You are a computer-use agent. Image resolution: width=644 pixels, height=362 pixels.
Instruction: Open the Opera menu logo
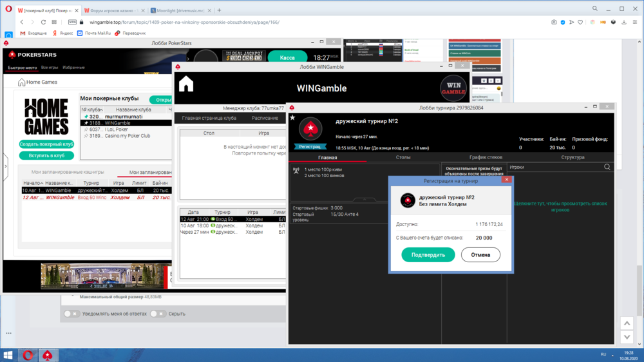click(8, 10)
